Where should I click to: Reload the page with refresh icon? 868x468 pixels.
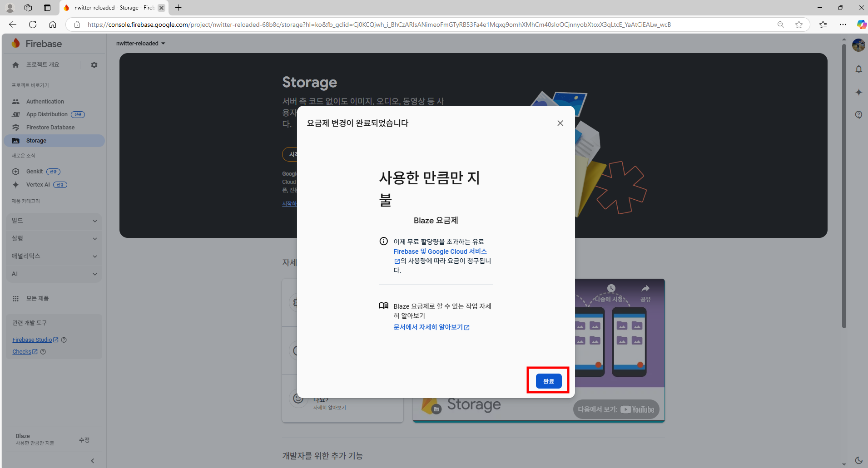(33, 25)
